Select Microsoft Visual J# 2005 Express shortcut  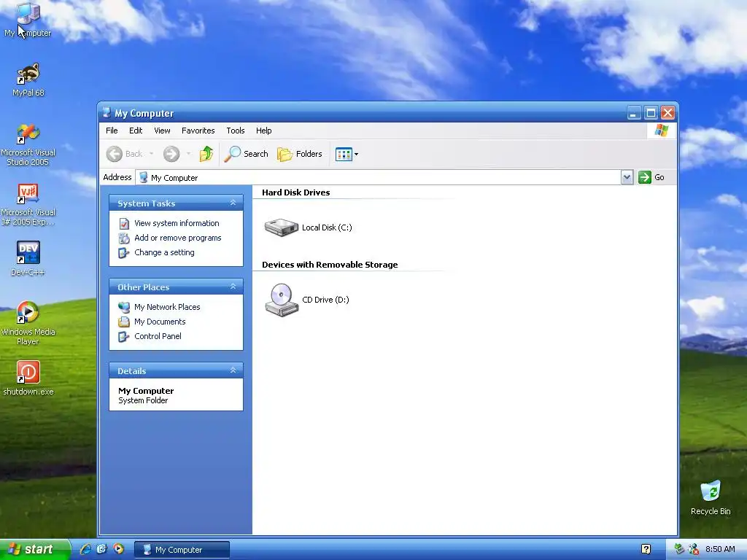28,205
